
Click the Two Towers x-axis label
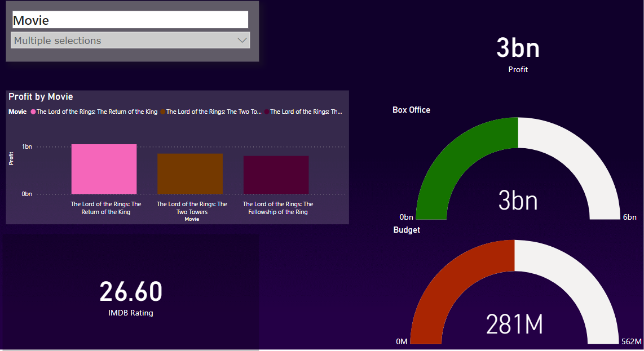click(192, 208)
